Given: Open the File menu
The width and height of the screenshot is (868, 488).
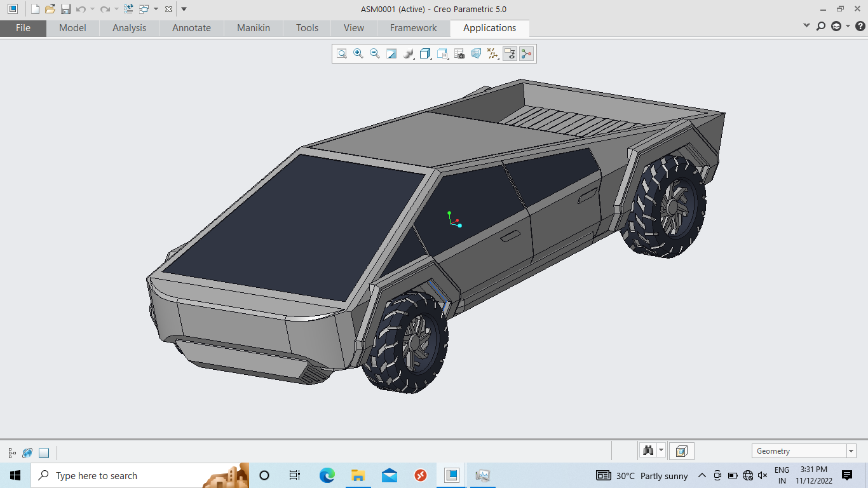Looking at the screenshot, I should [23, 28].
